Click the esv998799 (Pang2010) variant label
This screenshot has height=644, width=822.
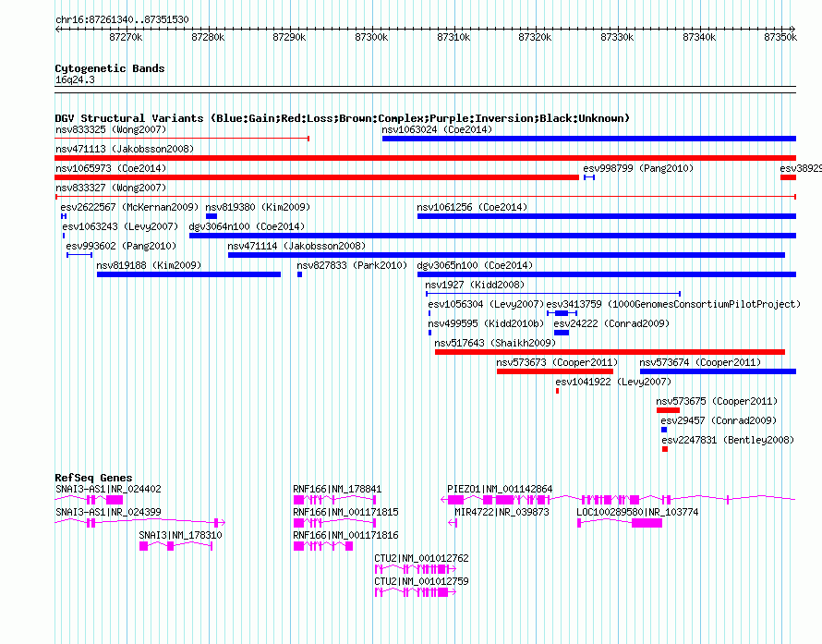pos(638,168)
